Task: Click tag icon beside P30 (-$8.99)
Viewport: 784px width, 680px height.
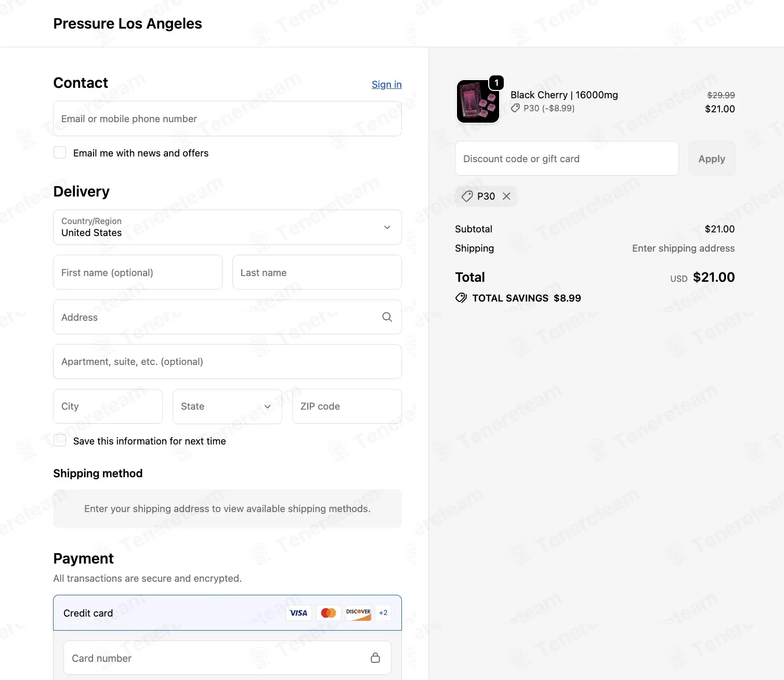Action: pos(515,108)
